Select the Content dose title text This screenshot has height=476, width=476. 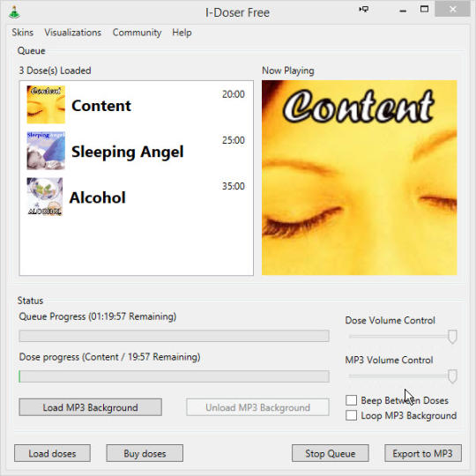[x=101, y=106]
